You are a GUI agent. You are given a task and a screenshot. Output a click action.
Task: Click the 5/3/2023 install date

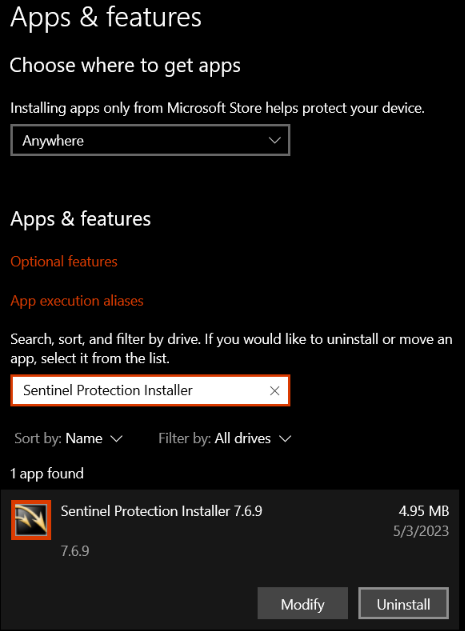[421, 531]
